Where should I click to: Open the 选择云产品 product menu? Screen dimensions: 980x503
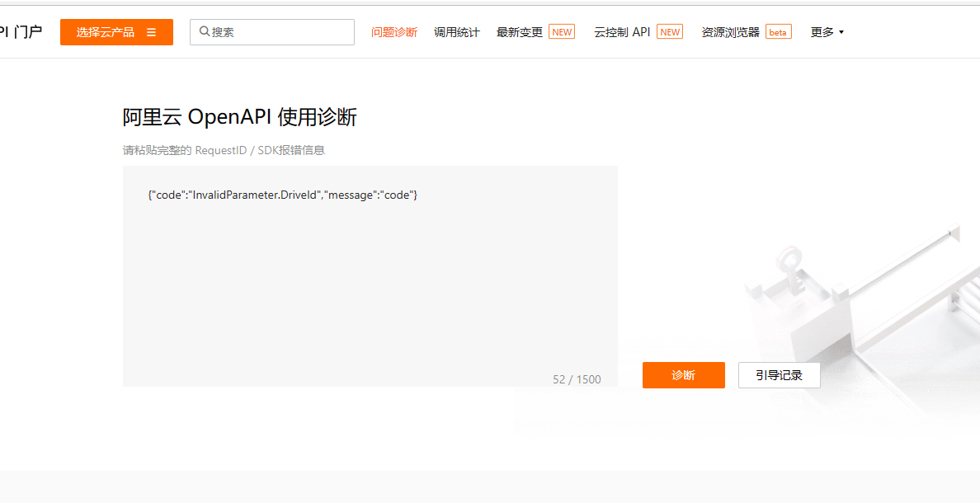click(x=116, y=32)
